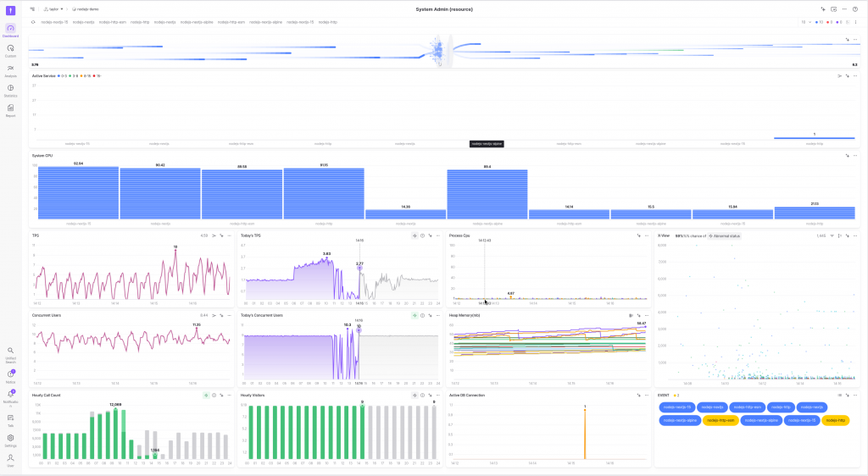Open the Analysis section in sidebar

pos(10,69)
